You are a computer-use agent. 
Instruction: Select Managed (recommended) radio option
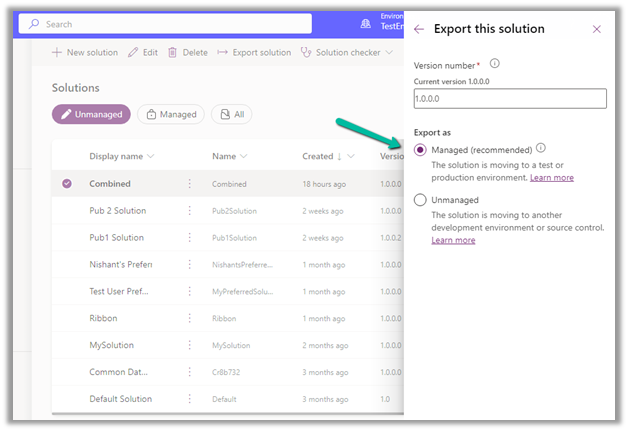tap(420, 149)
